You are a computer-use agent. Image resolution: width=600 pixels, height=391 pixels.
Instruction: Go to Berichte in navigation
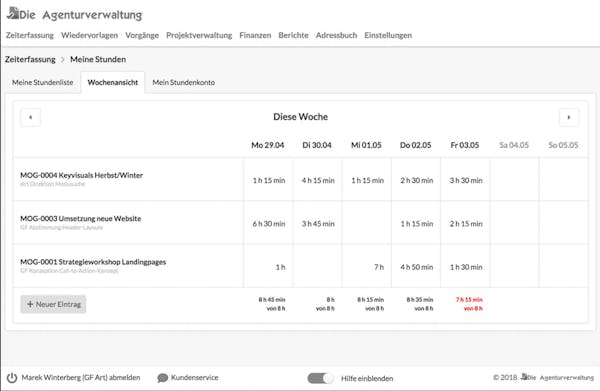(x=293, y=35)
